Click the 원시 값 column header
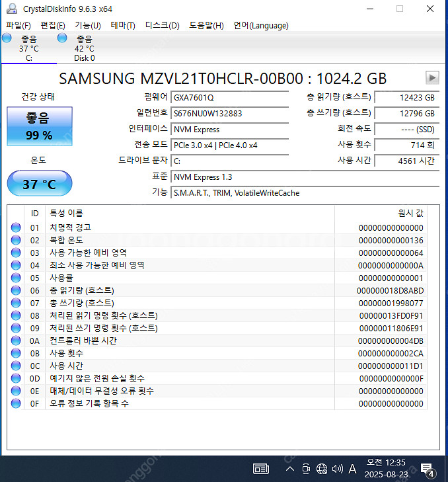Image resolution: width=448 pixels, height=482 pixels. (381, 213)
